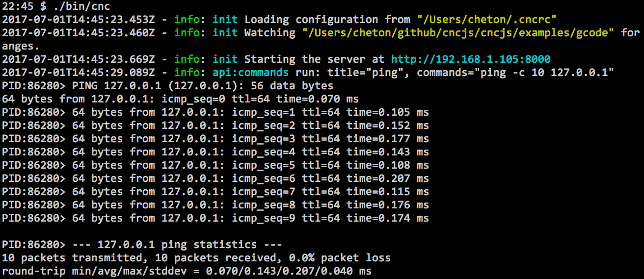Click the "PING 127.0.0.1 (127.0.0.1): 56 data bytes" line
Viewport: 644px width, 279px height.
pyautogui.click(x=202, y=86)
